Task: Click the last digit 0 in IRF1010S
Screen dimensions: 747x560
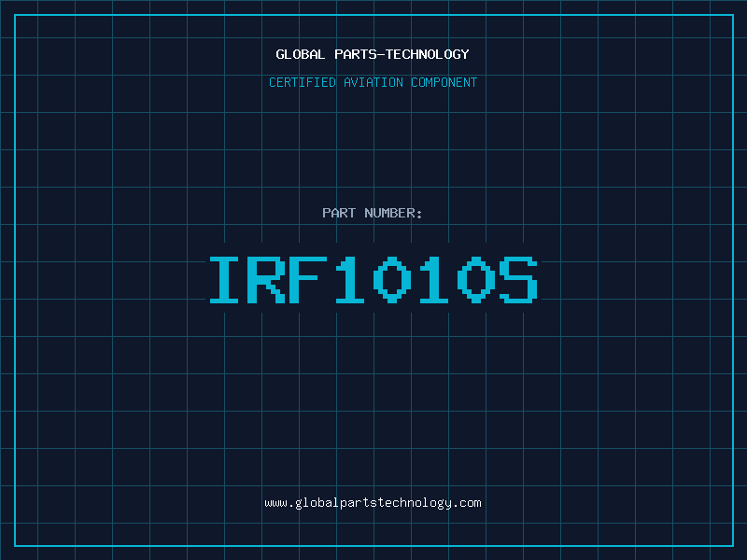Action: click(477, 280)
